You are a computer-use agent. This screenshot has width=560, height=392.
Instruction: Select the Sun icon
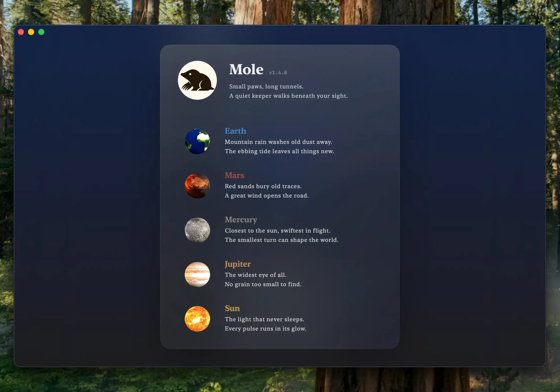(x=197, y=319)
